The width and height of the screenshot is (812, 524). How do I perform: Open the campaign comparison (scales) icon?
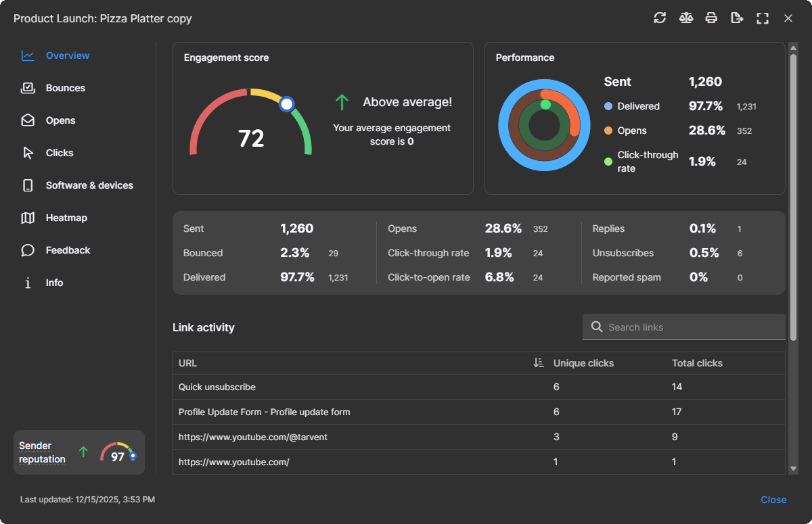pos(685,18)
